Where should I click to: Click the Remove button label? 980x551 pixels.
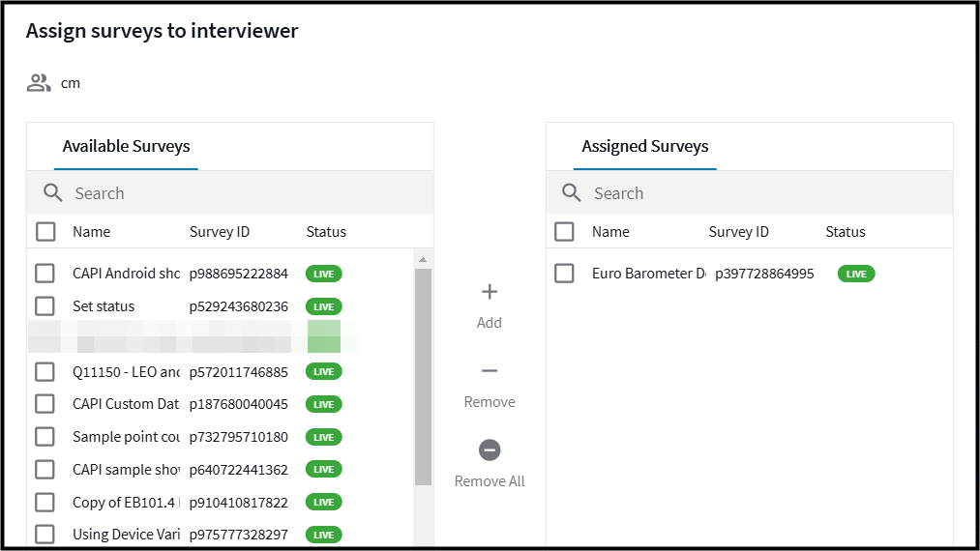[x=490, y=402]
